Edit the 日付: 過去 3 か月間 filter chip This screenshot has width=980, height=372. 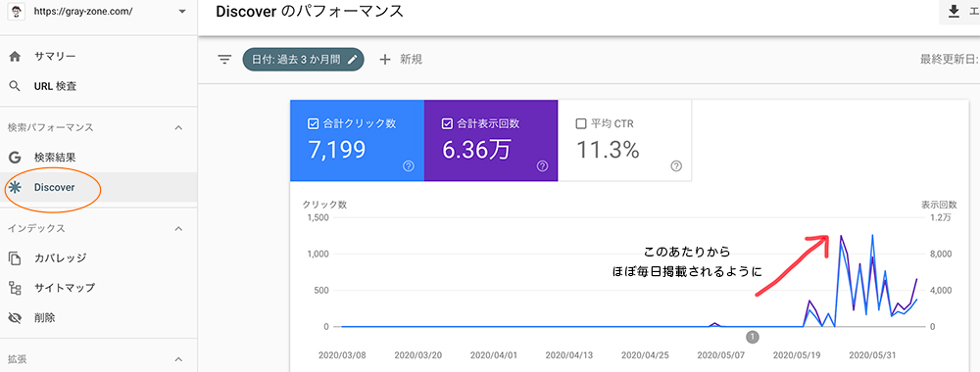(x=303, y=60)
